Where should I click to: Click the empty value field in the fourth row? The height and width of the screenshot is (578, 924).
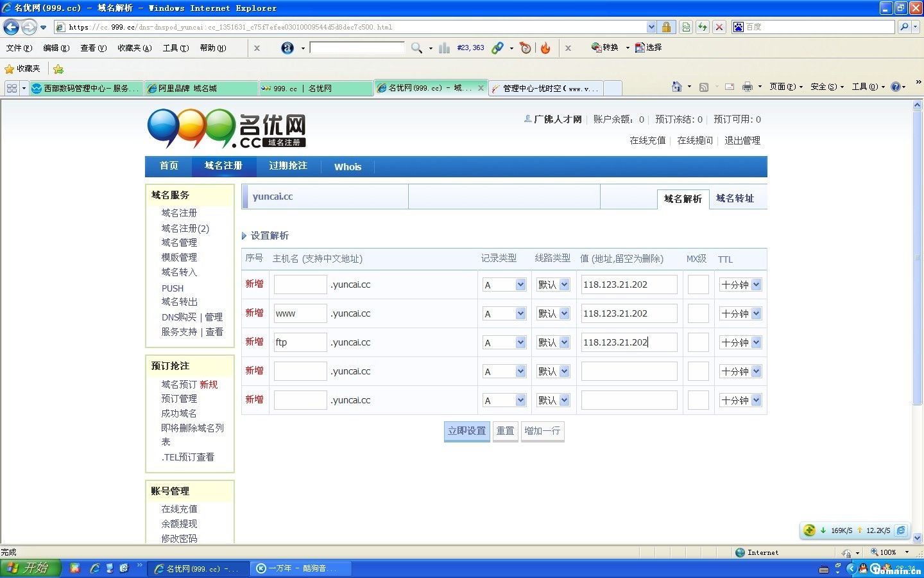tap(629, 371)
